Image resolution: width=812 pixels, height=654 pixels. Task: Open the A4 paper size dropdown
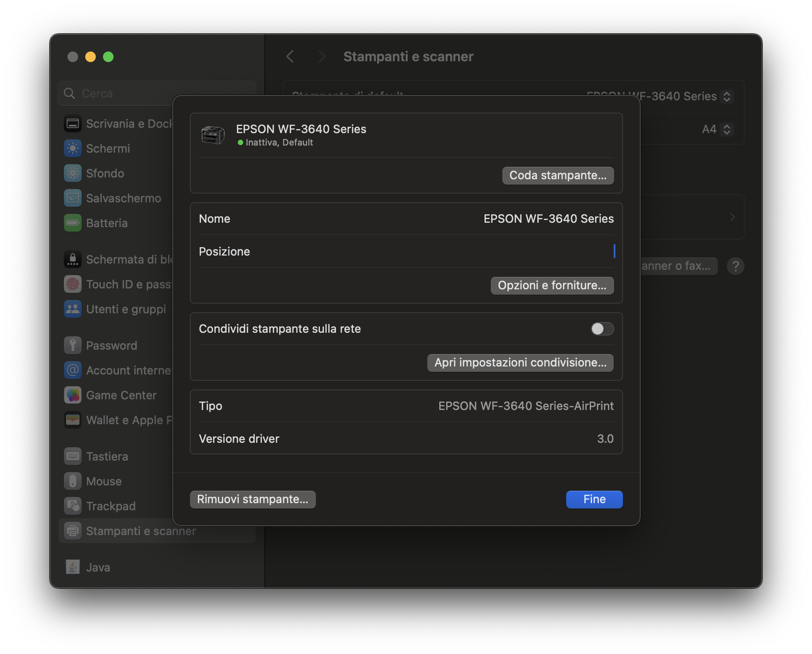tap(727, 129)
